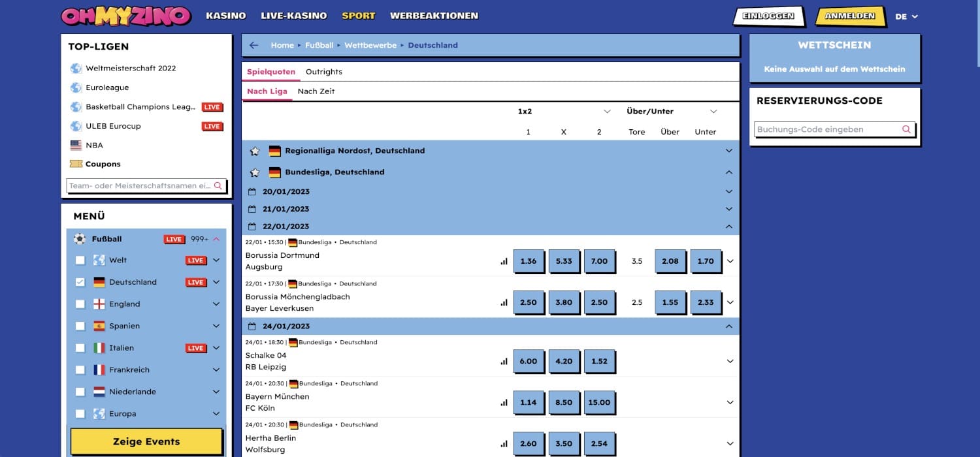Viewport: 980px width, 457px height.
Task: Open the Werbeaktionen menu
Action: point(434,16)
